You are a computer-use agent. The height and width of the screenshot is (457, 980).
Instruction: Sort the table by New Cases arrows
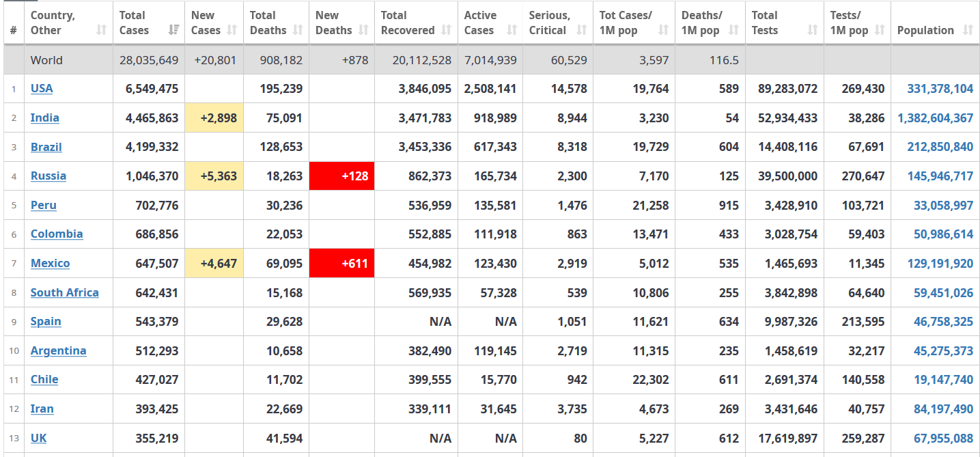point(232,30)
